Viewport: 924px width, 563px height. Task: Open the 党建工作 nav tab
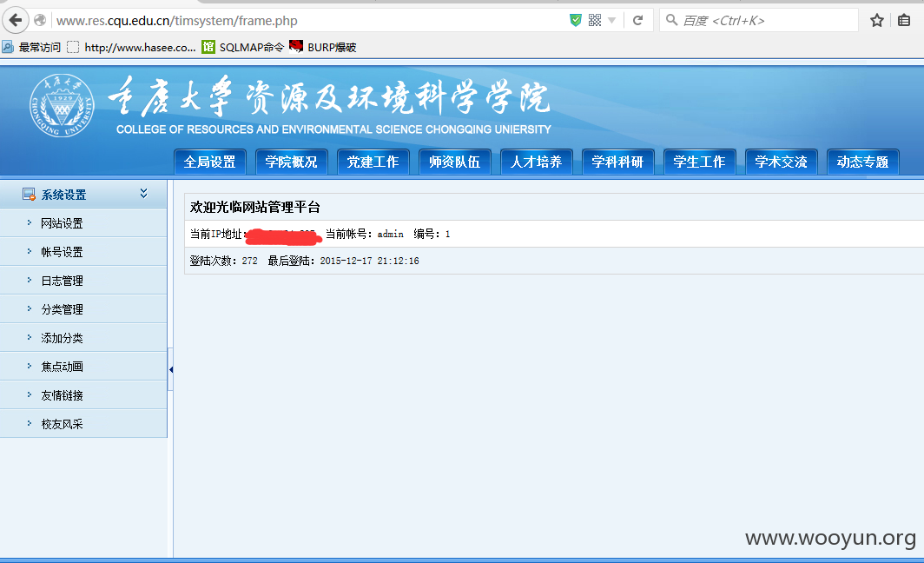pyautogui.click(x=373, y=162)
